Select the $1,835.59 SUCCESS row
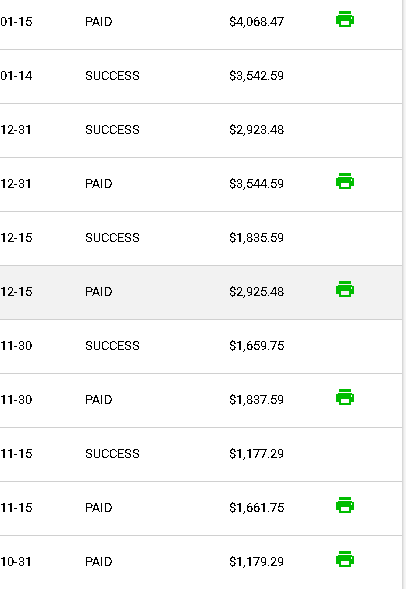This screenshot has height=595, width=406. point(201,238)
